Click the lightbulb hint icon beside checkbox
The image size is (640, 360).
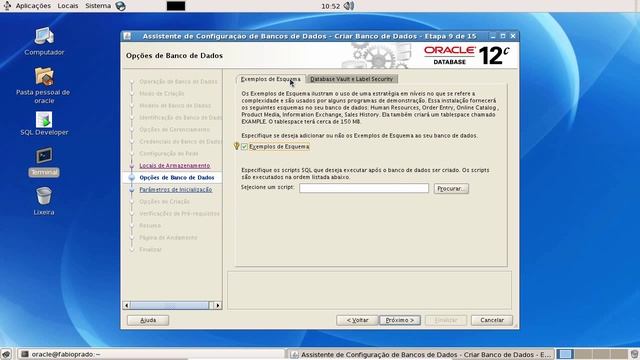point(236,146)
